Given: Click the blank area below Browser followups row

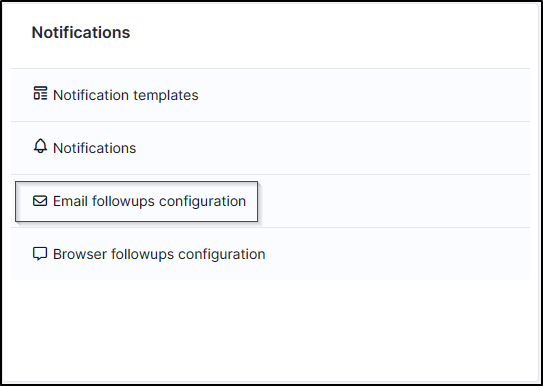Looking at the screenshot, I should pos(270,329).
